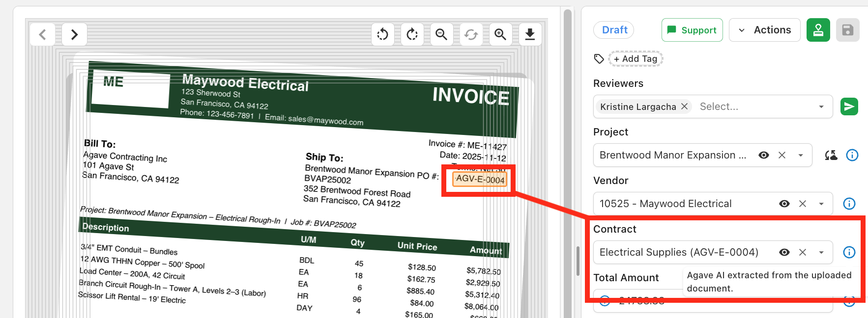Clear the Project field selection
The image size is (868, 318).
pyautogui.click(x=782, y=155)
